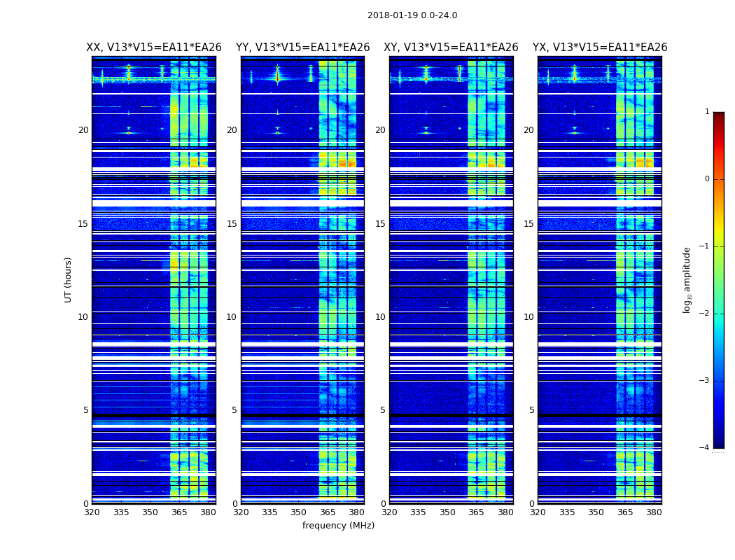Click the colorbar tick label 0
Screen dimensions: 735x560
pos(706,179)
